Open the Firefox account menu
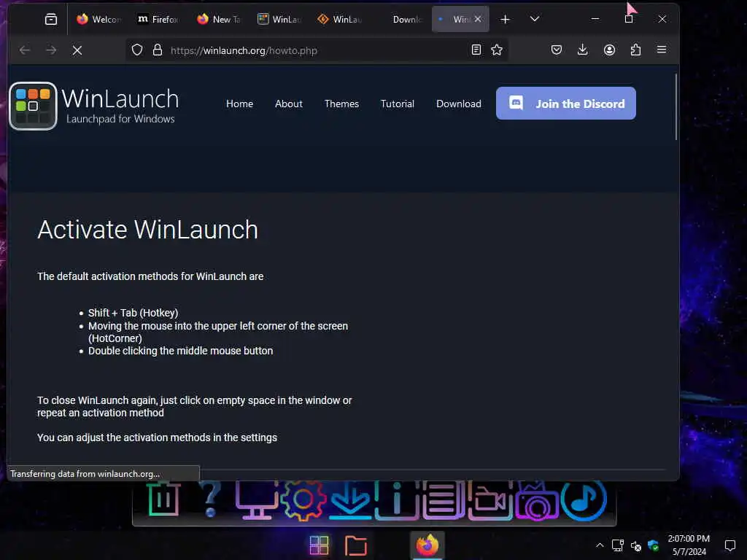 (609, 50)
